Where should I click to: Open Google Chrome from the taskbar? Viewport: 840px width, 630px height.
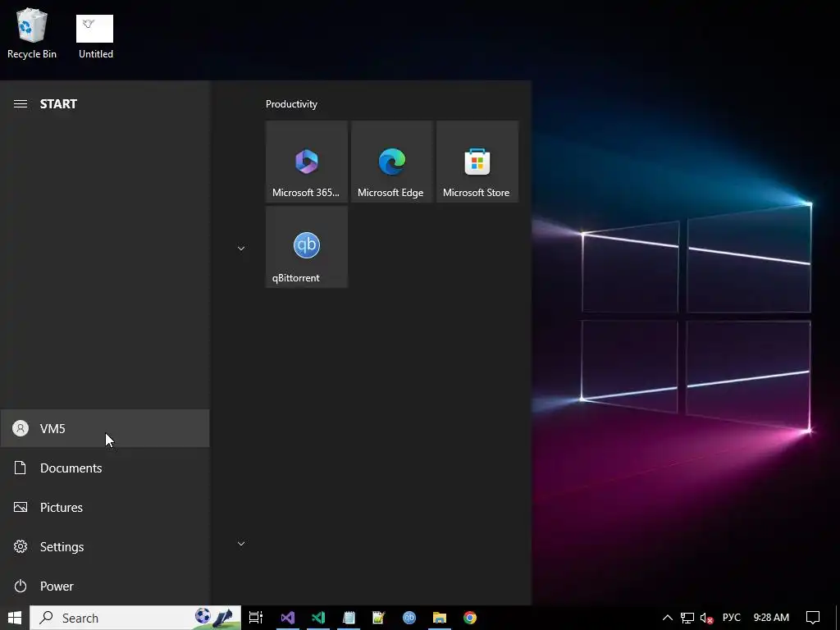tap(470, 618)
